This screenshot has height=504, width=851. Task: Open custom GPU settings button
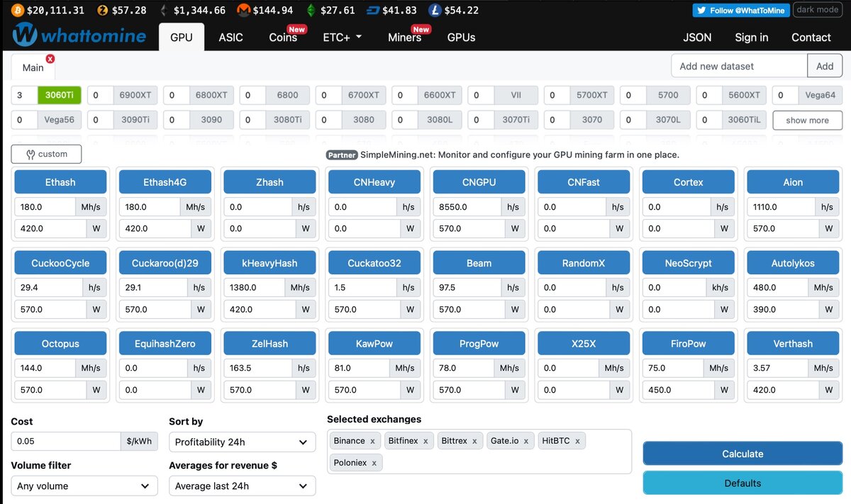click(46, 154)
